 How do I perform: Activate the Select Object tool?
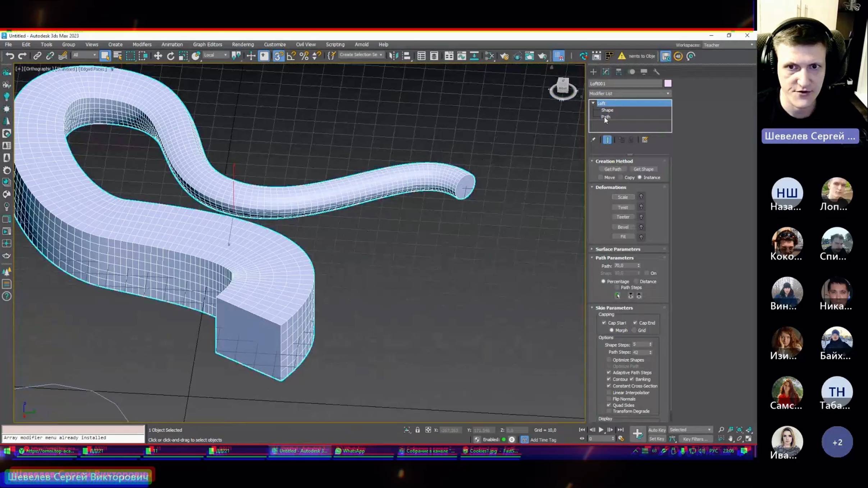pos(105,56)
